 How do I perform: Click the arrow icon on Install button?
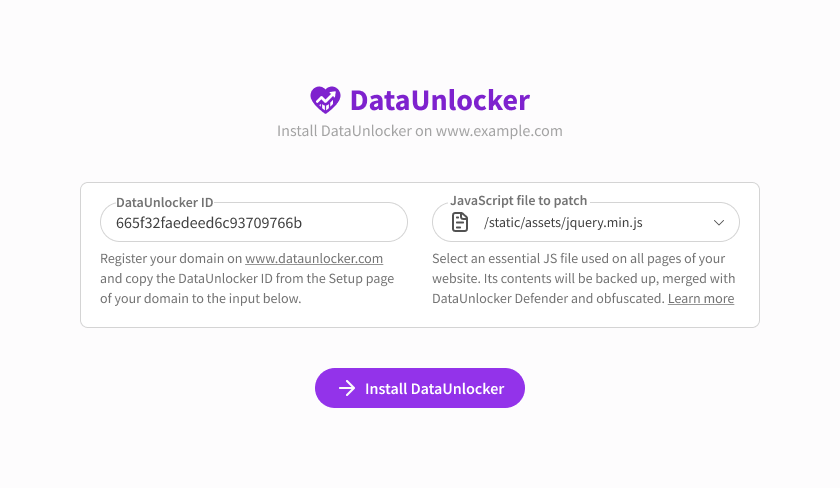tap(347, 388)
